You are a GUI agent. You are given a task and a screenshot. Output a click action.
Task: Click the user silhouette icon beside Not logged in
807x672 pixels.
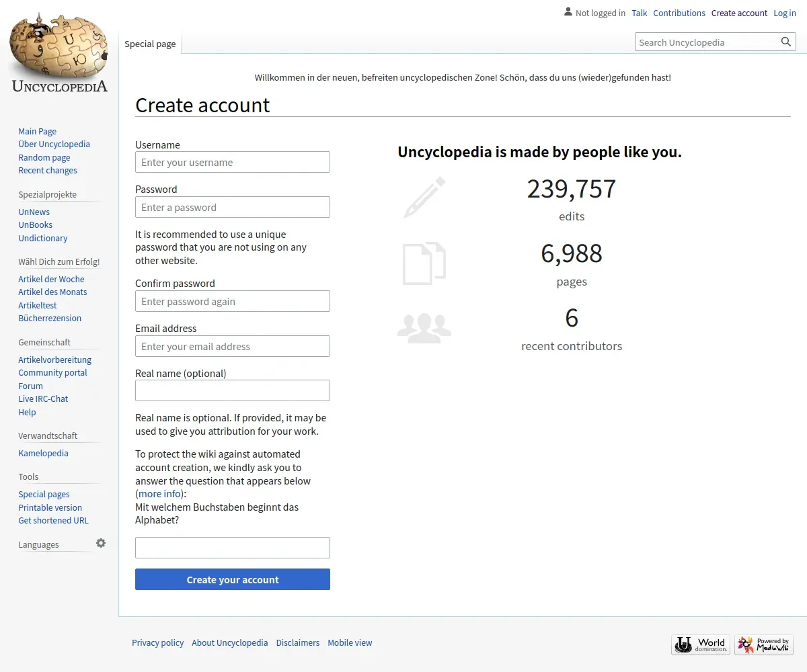568,12
